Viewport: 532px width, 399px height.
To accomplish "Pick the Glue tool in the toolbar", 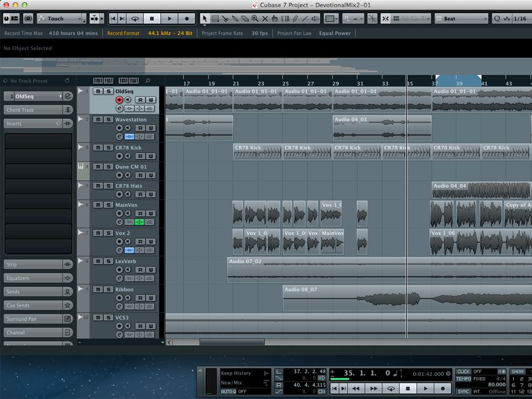I will (235, 18).
